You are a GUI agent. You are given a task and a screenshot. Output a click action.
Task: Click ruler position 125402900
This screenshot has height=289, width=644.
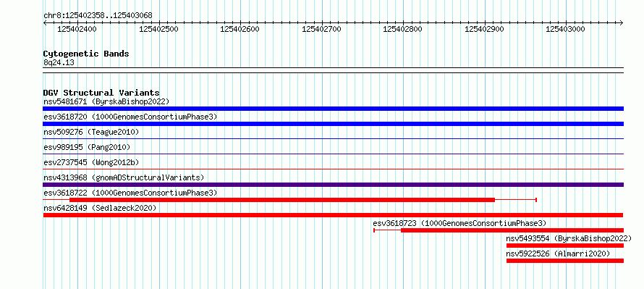click(484, 29)
